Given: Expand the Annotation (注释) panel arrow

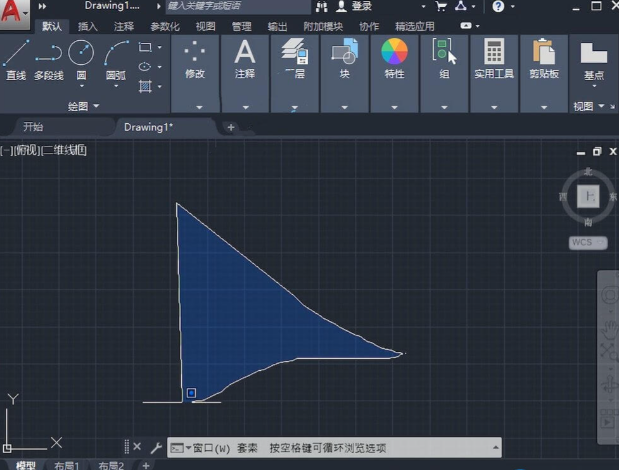Looking at the screenshot, I should pyautogui.click(x=246, y=107).
